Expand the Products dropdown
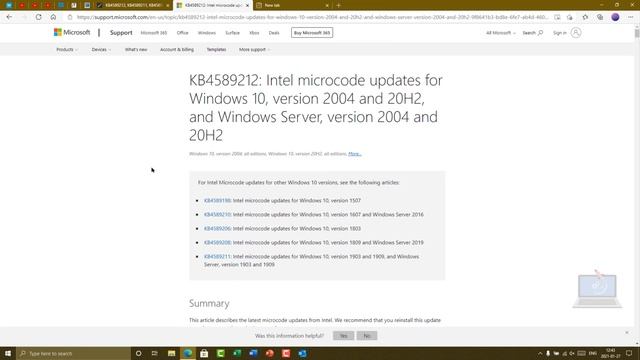Viewport: 640px width, 360px height. pos(67,49)
